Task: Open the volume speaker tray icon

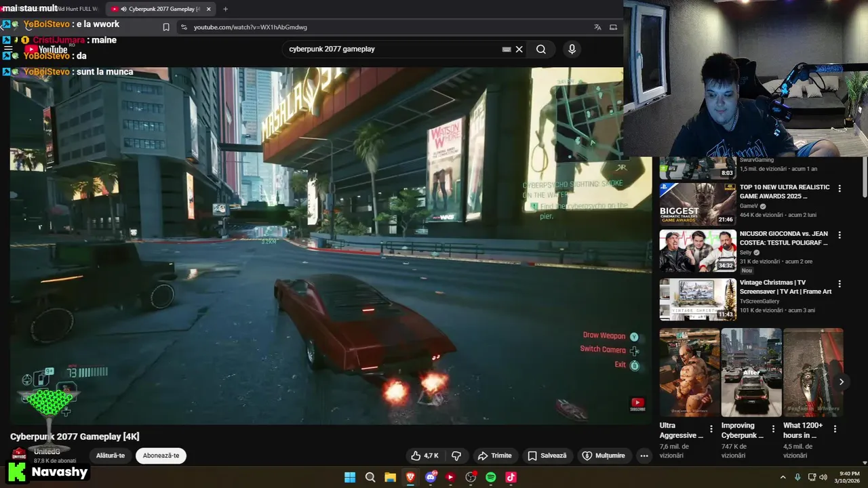Action: 823,477
